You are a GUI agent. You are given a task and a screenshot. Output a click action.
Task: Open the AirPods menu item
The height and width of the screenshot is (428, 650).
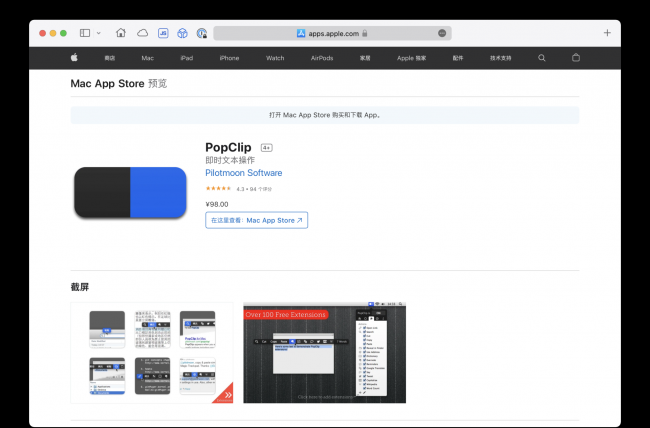(x=322, y=58)
